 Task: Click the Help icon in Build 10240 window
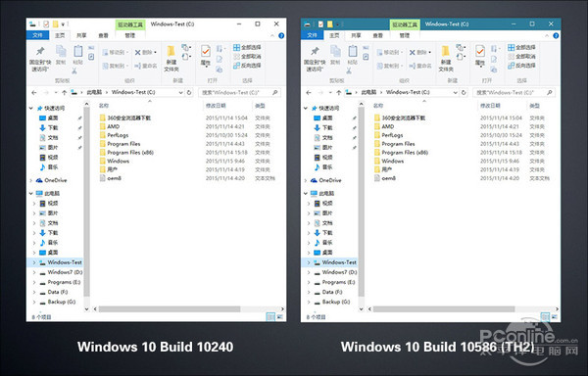pos(281,36)
